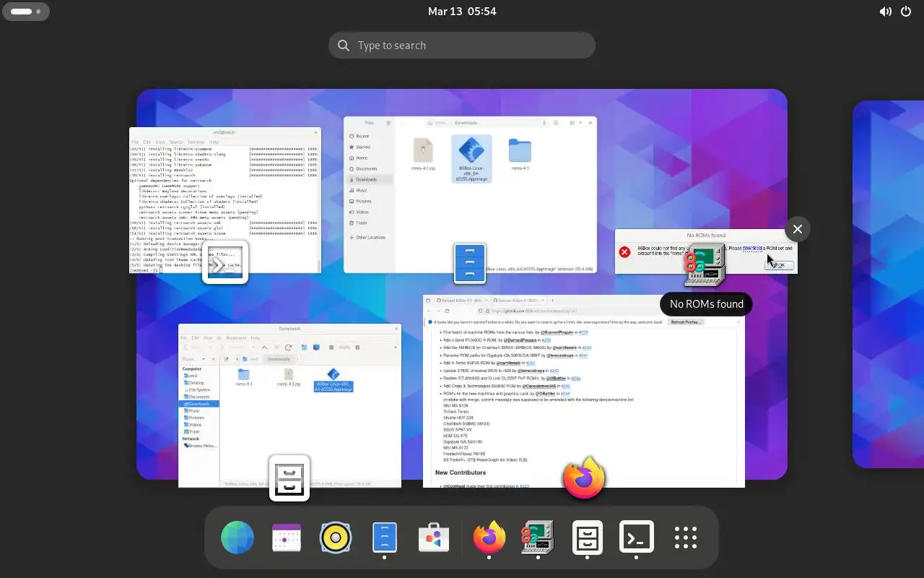Open the volume indicator in the top bar
This screenshot has width=924, height=578.
click(885, 12)
